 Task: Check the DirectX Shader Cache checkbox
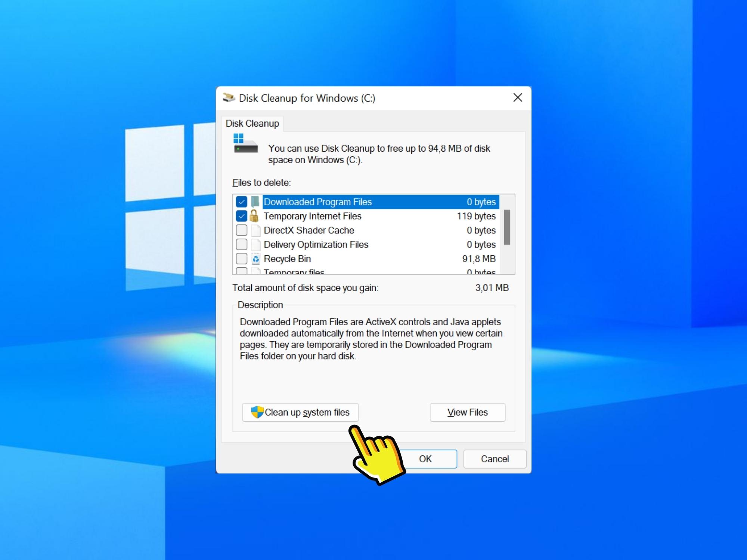[242, 230]
